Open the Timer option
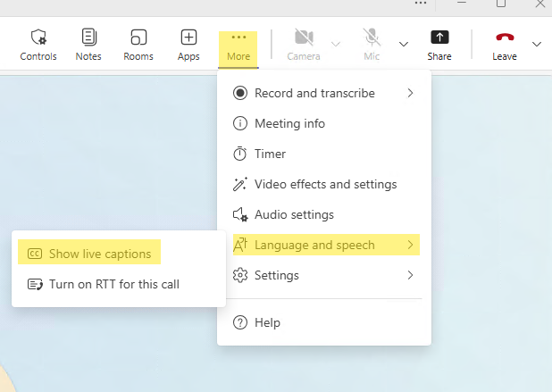 pyautogui.click(x=270, y=154)
